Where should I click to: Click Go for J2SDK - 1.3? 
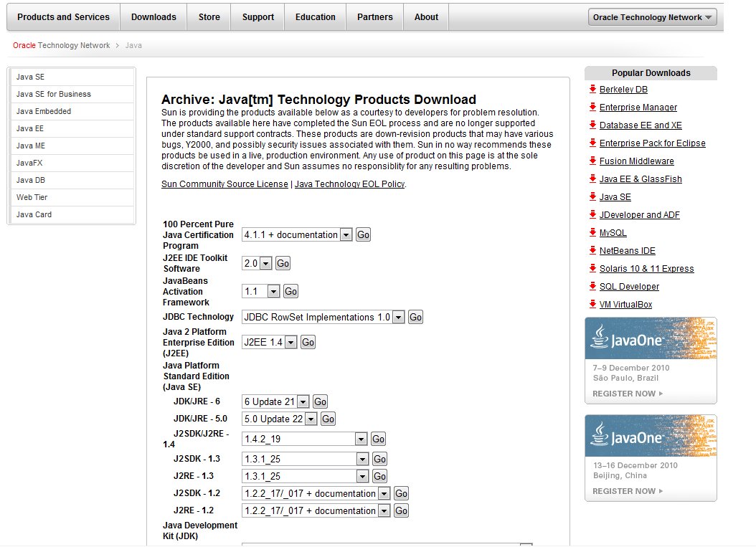pos(380,459)
